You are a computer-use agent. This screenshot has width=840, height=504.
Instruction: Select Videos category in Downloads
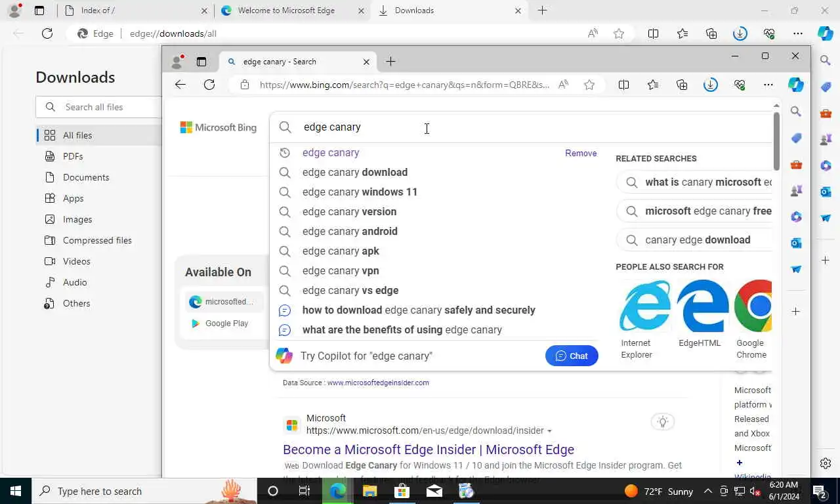[98, 261]
